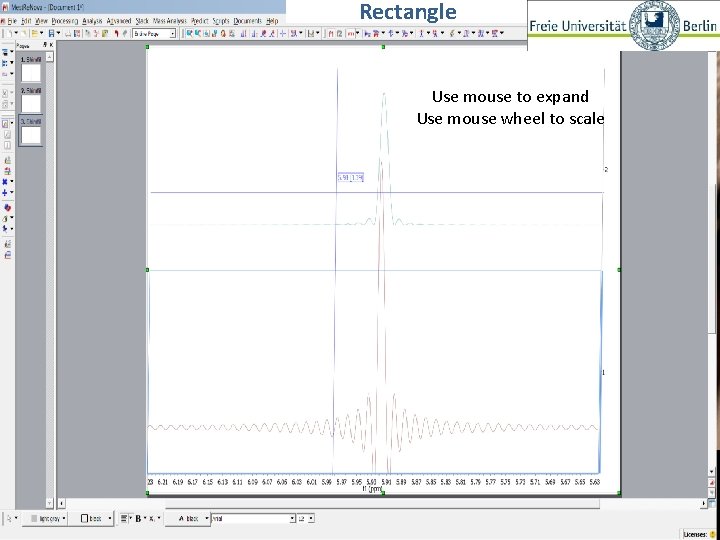Select page thumbnail 2 in Pages panel
Viewport: 720px width, 540px height.
point(31,104)
